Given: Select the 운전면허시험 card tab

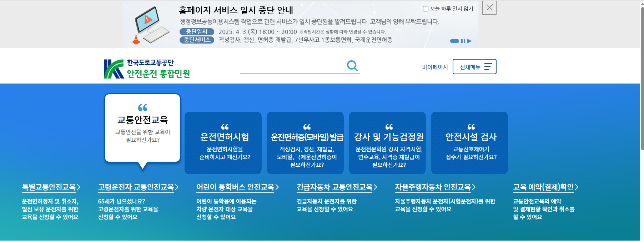Looking at the screenshot, I should tap(223, 143).
